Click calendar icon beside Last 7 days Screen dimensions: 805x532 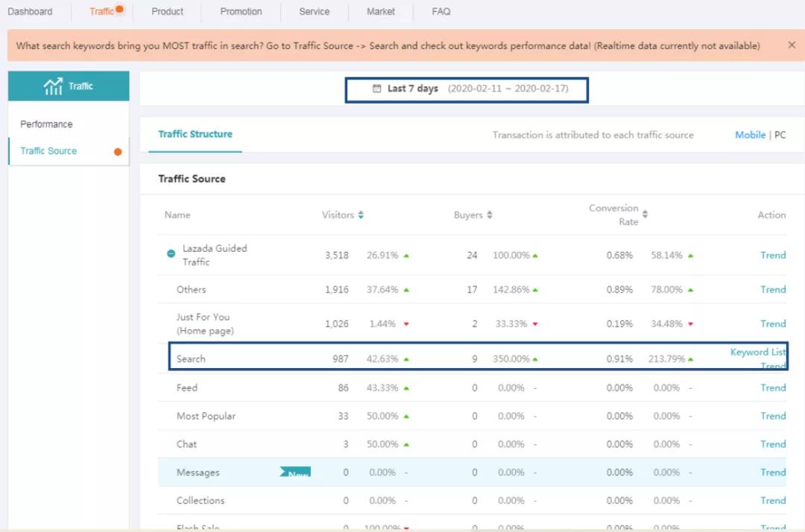tap(377, 89)
